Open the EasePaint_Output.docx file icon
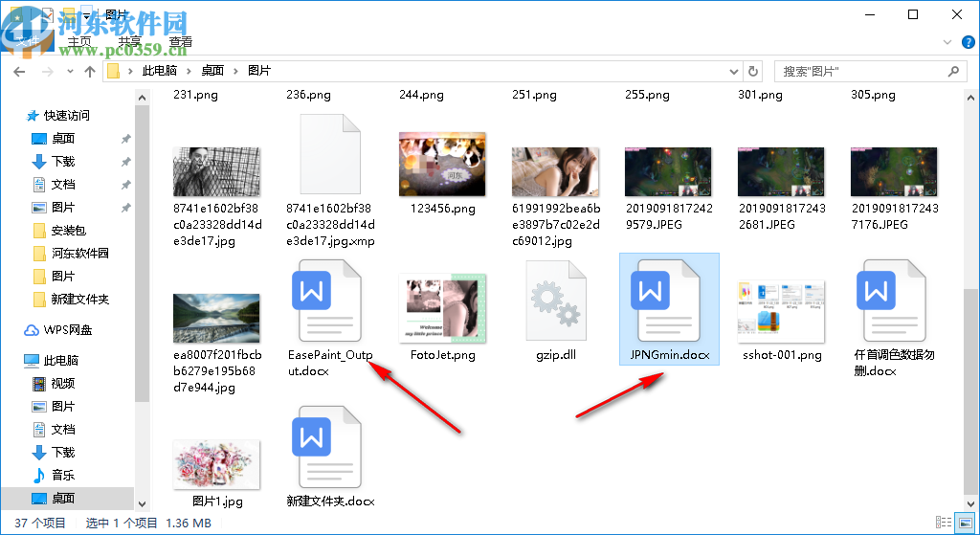Screen dimensions: 980x535 326,301
